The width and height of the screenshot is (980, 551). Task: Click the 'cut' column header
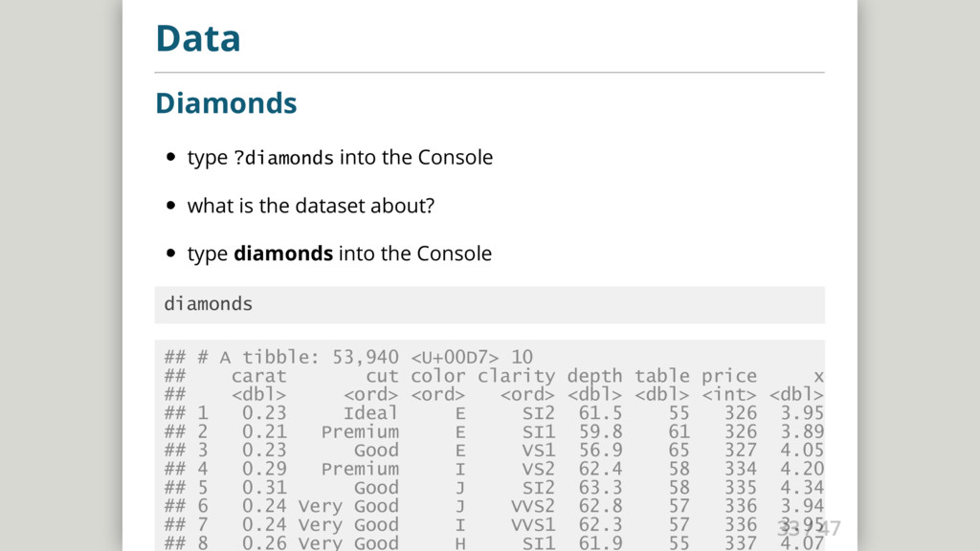coord(382,376)
